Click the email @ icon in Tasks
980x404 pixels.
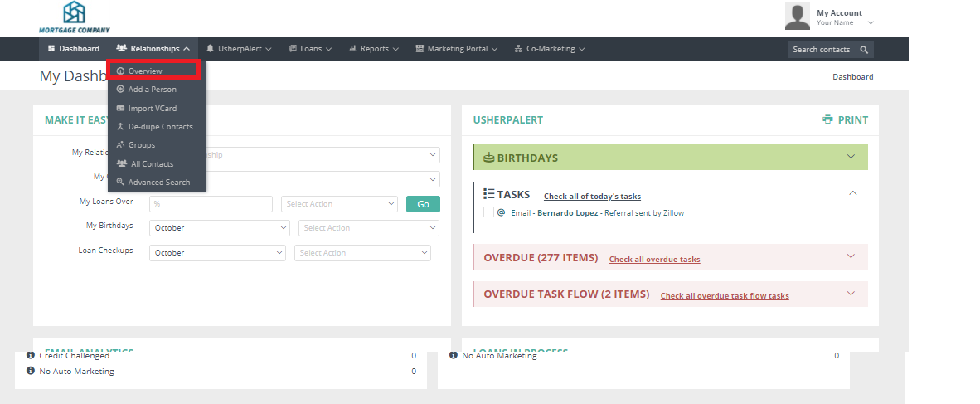click(501, 212)
